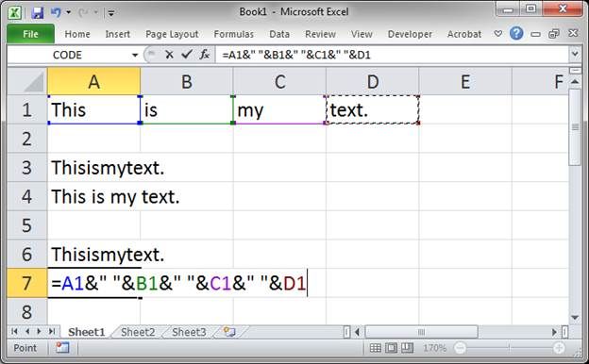Screen dimensions: 589x364
Task: Click cell A4 "This is my text."
Action: pyautogui.click(x=93, y=196)
